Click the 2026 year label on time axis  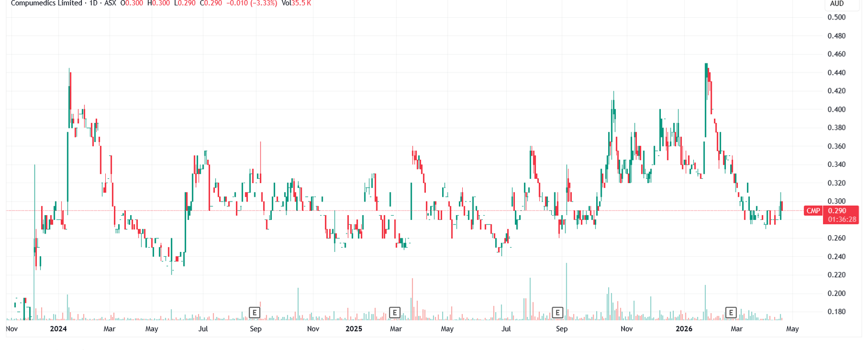point(684,329)
